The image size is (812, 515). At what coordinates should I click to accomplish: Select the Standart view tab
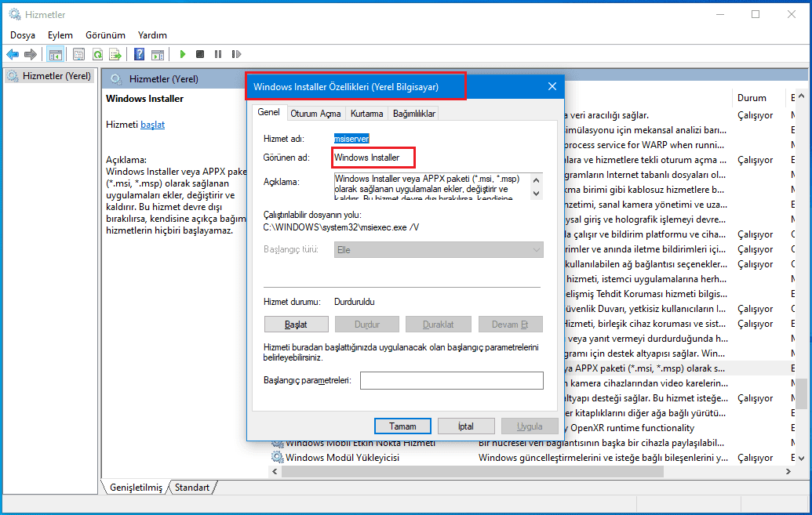pos(192,488)
